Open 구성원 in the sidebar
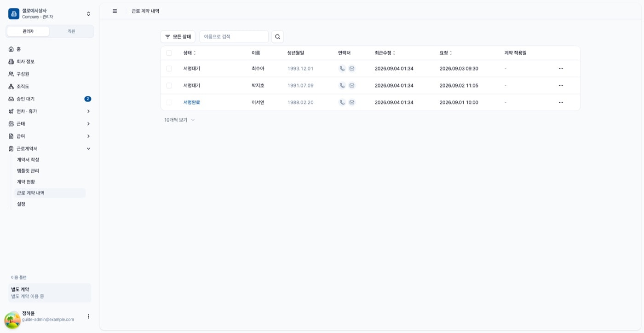The image size is (644, 333). (x=50, y=74)
